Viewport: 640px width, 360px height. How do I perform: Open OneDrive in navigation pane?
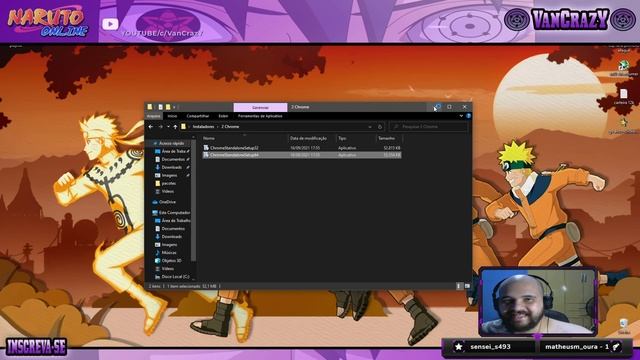click(167, 202)
